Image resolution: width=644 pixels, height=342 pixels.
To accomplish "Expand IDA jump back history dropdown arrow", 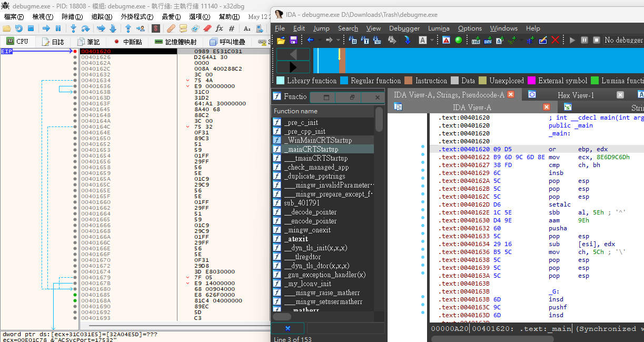I will pos(320,40).
